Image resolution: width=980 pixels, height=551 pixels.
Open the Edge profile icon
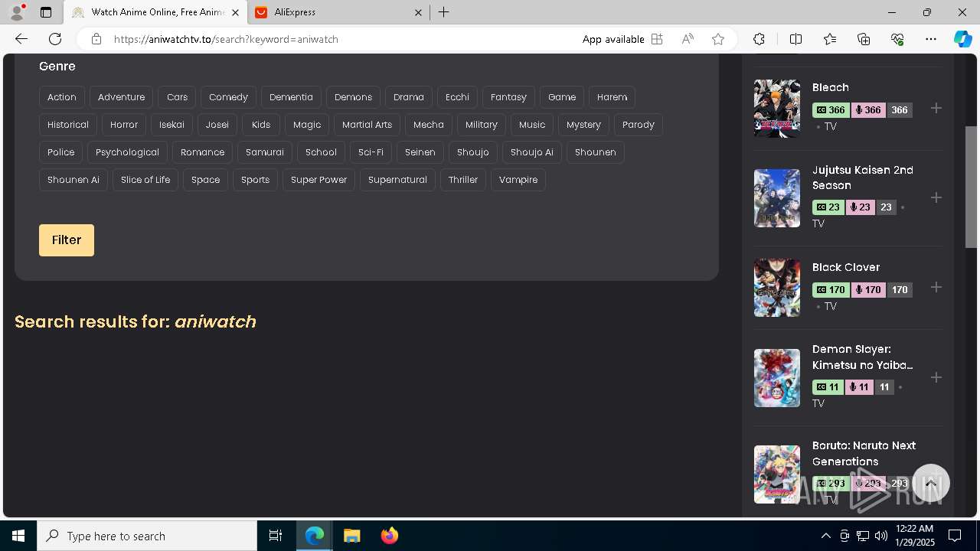pyautogui.click(x=17, y=12)
